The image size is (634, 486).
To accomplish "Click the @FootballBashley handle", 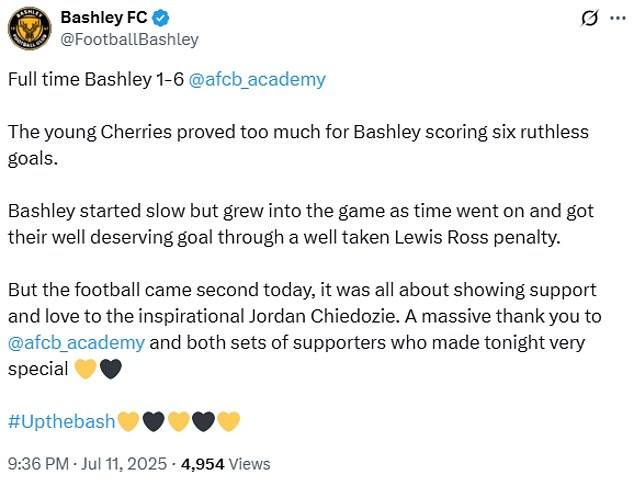I will (x=129, y=40).
